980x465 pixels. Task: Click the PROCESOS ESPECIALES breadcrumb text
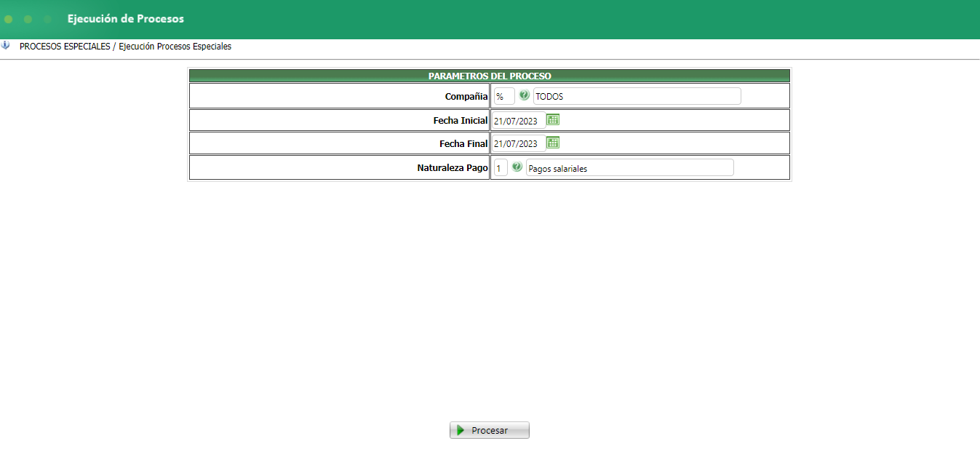[65, 46]
